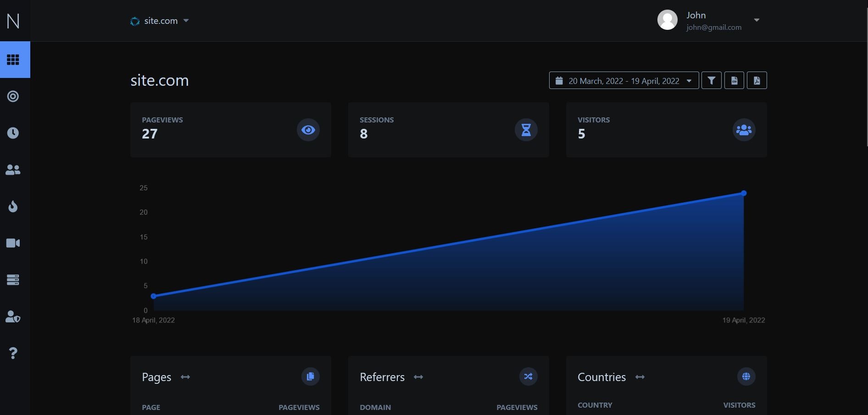Expand the site.com website selector
This screenshot has width=868, height=415.
tap(186, 21)
